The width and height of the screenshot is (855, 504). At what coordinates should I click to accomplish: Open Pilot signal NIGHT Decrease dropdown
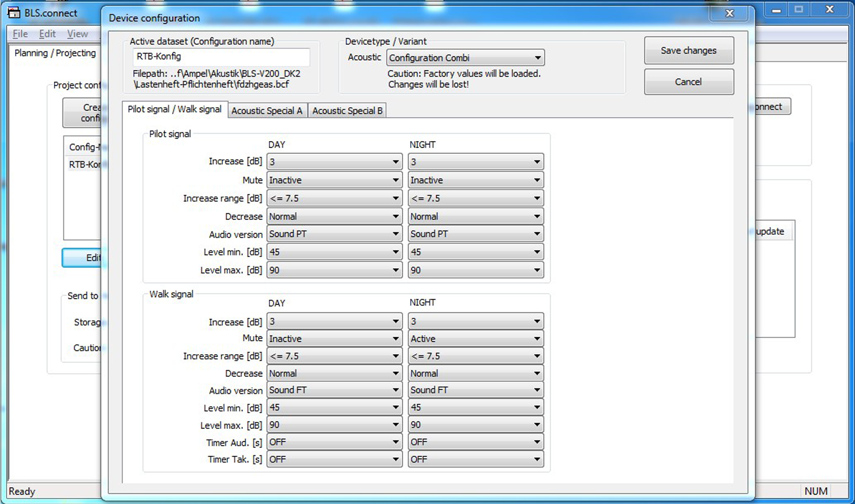(476, 217)
